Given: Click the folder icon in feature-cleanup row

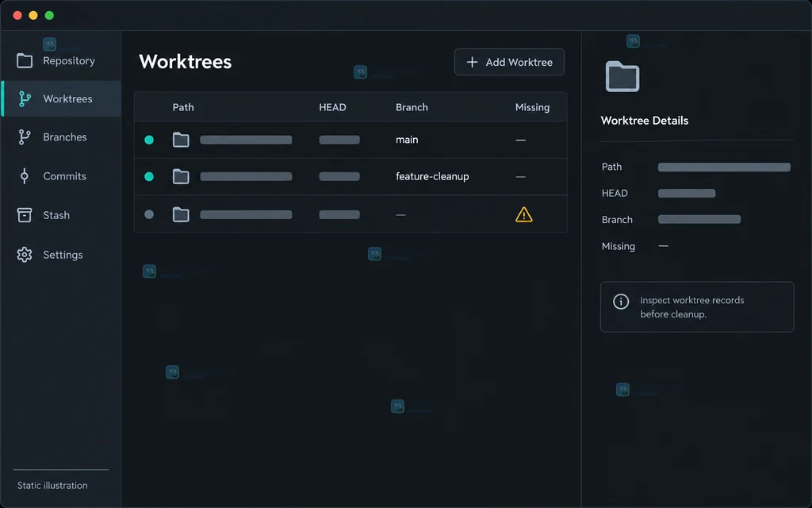Looking at the screenshot, I should (x=181, y=176).
